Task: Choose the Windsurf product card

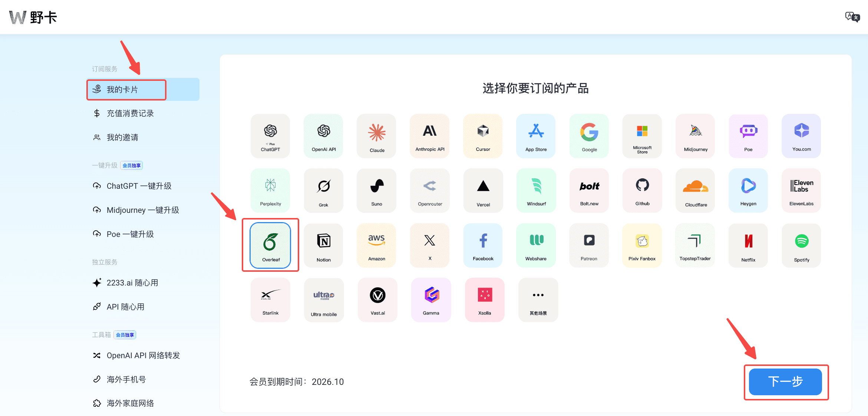Action: pyautogui.click(x=536, y=191)
